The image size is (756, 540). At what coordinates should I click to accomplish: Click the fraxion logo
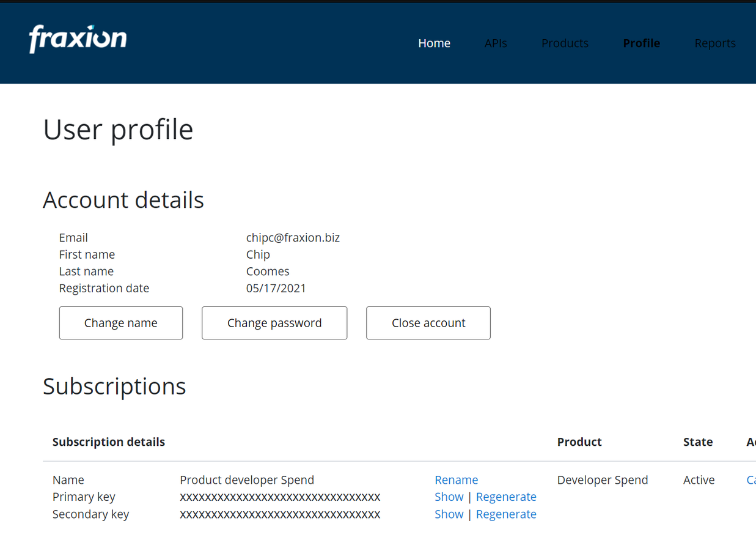78,39
